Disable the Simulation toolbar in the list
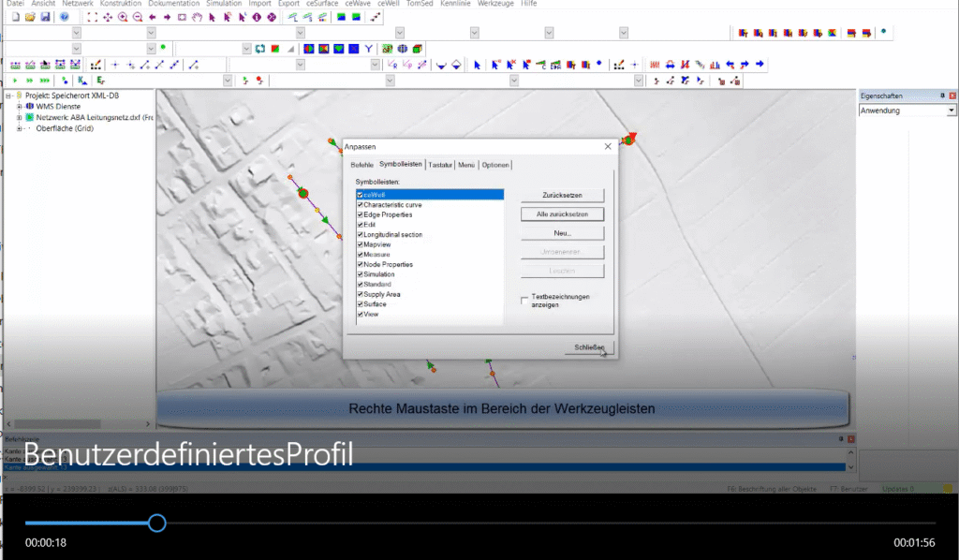 coord(360,274)
